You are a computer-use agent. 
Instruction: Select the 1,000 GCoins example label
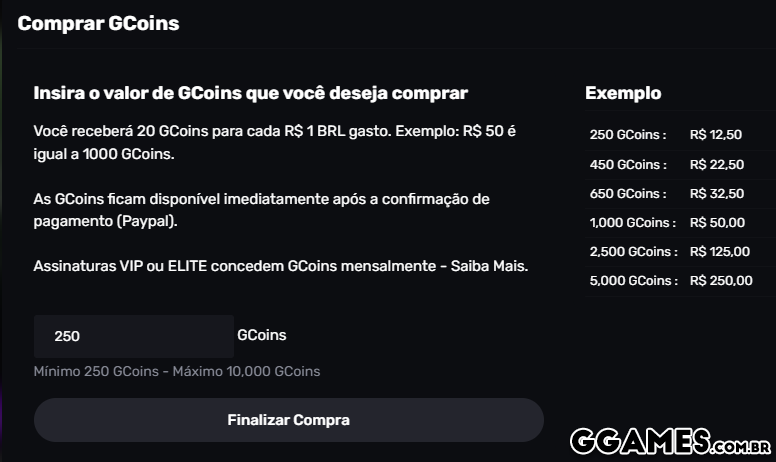[x=632, y=222]
